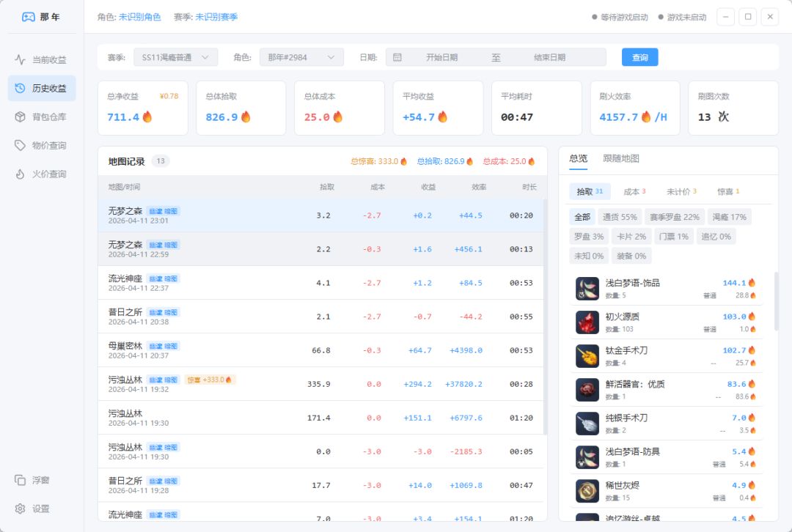This screenshot has width=792, height=532.
Task: Select the 昔日之所 row dated 20:38
Action: click(x=320, y=317)
